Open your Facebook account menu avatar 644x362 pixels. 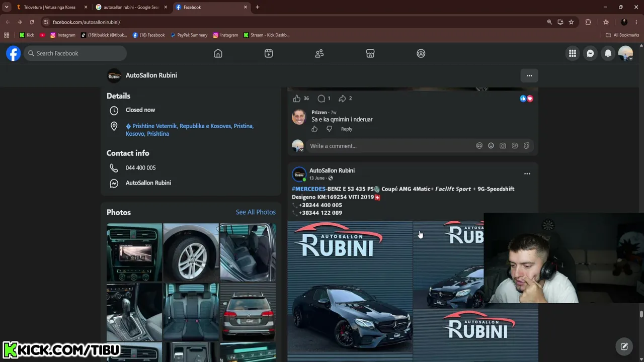[625, 53]
